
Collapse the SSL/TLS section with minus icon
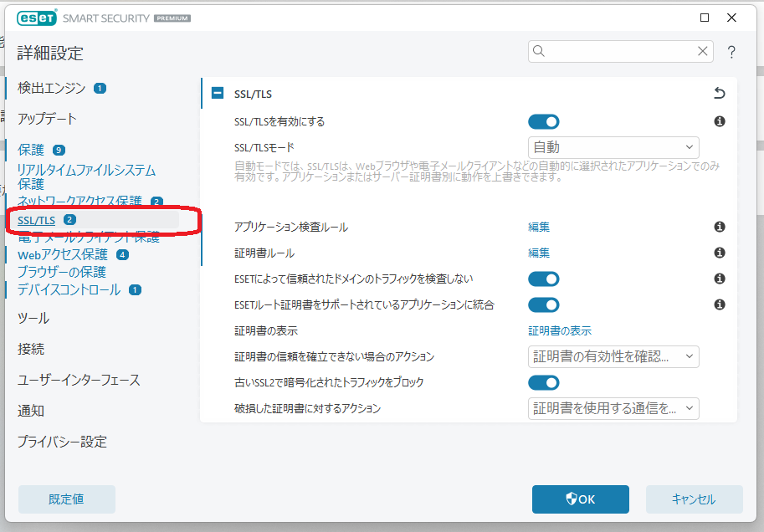218,93
